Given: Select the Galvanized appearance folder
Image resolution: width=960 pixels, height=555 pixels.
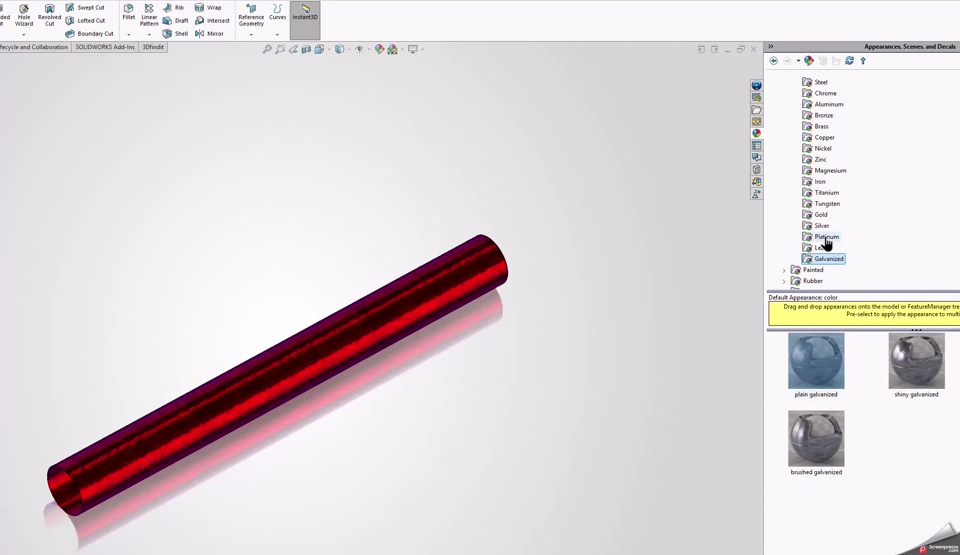Looking at the screenshot, I should coord(823,259).
